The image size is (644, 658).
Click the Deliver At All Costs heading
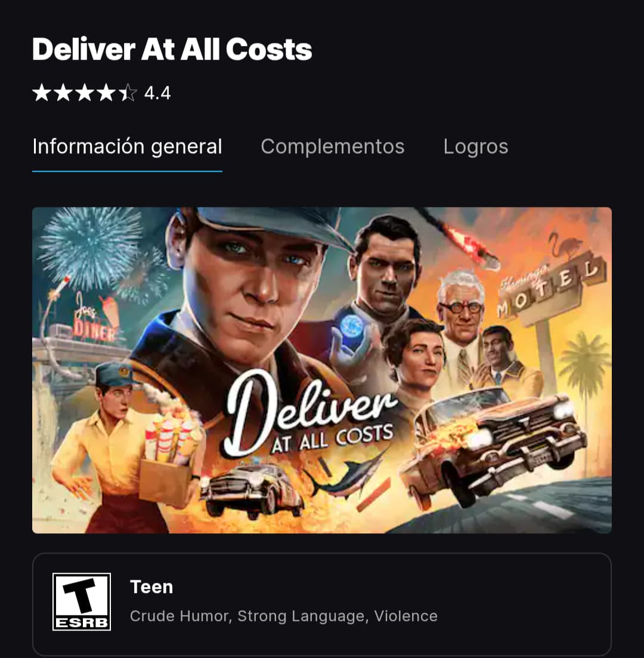172,49
